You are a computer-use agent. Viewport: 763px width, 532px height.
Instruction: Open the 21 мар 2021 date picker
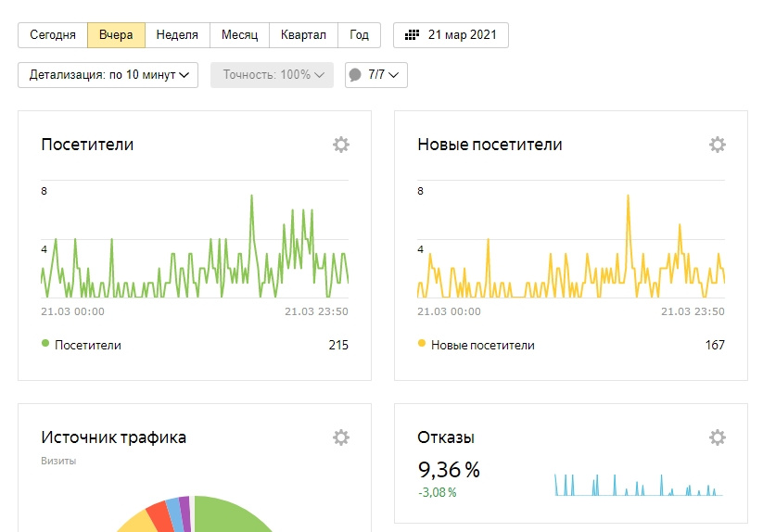coord(451,35)
